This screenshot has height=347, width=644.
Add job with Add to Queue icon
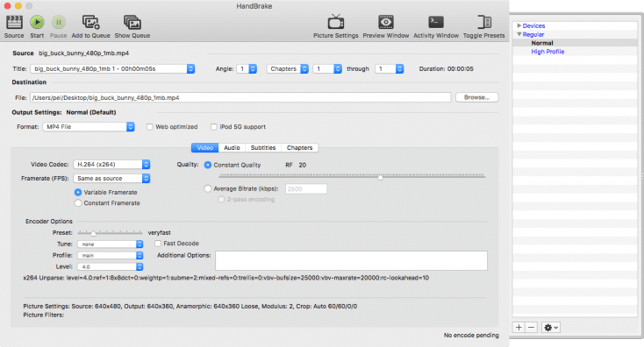click(x=90, y=22)
